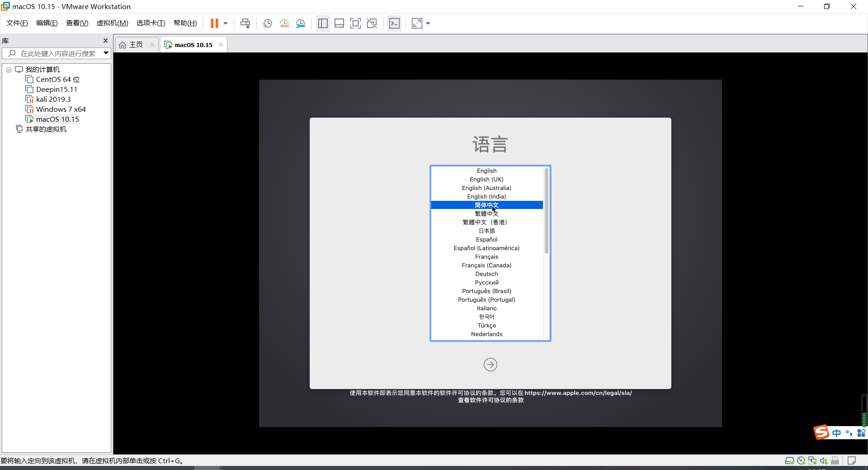
Task: Close the library panel
Action: click(x=106, y=40)
